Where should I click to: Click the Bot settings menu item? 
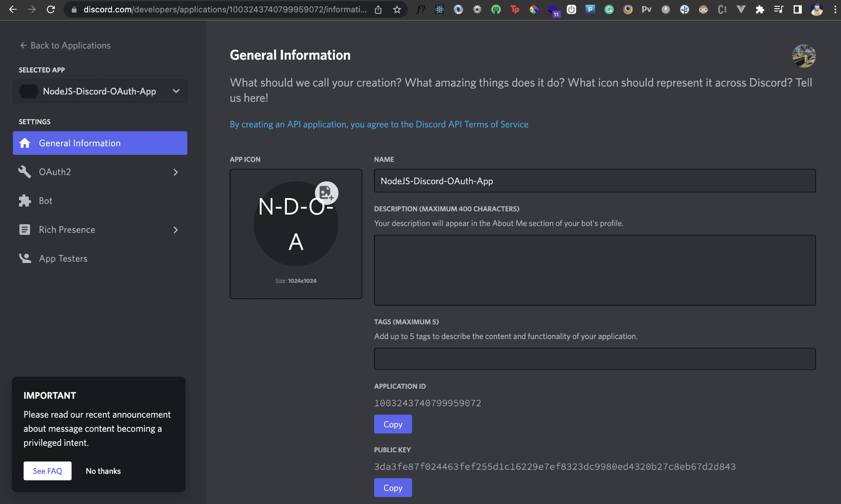pos(45,200)
